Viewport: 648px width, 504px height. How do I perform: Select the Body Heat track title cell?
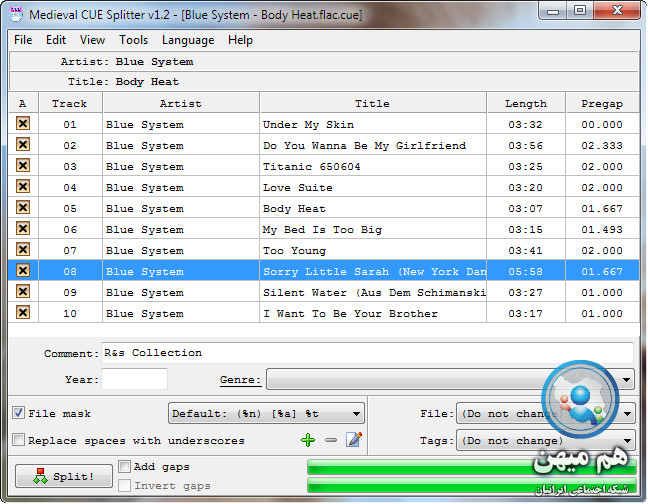click(x=373, y=208)
